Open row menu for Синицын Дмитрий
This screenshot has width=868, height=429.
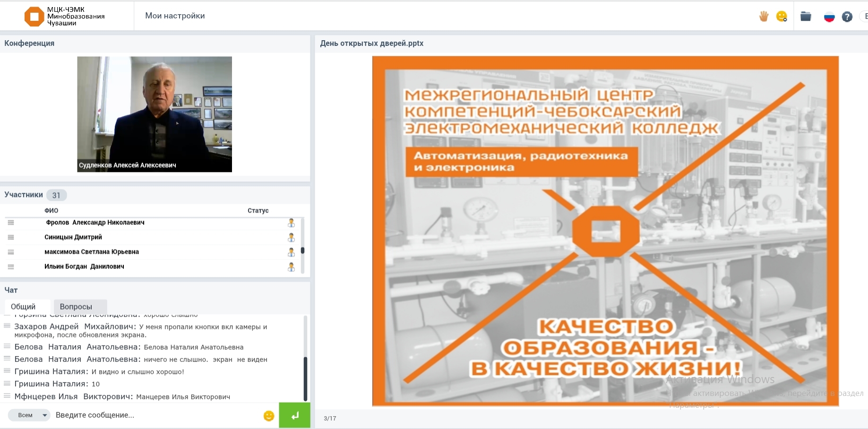11,237
